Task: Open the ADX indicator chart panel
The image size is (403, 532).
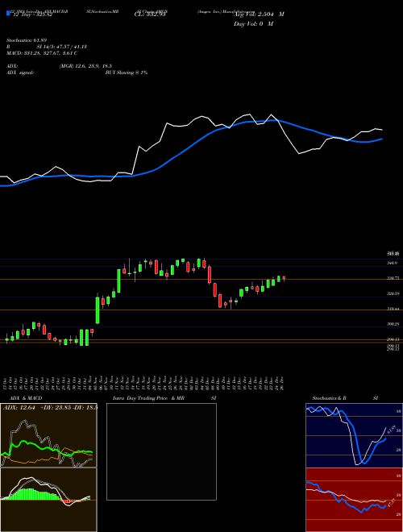Action: 48,435
